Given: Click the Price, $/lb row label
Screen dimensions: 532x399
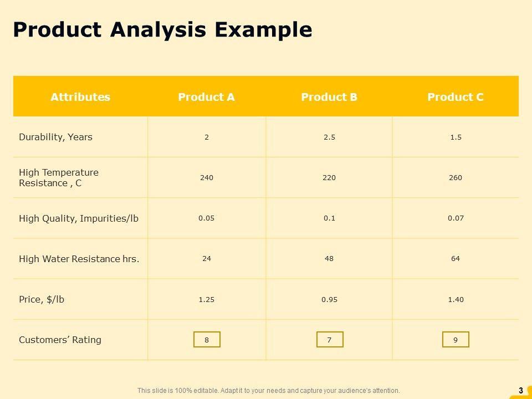Looking at the screenshot, I should pos(42,299).
